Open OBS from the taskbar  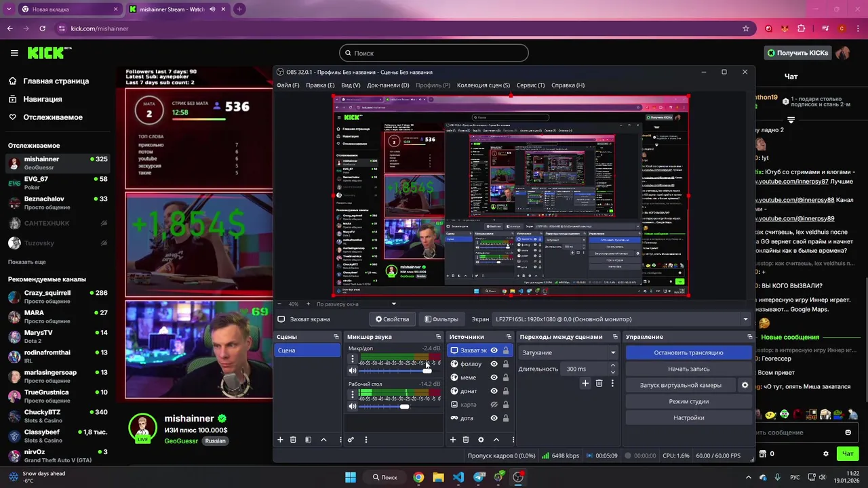518,477
